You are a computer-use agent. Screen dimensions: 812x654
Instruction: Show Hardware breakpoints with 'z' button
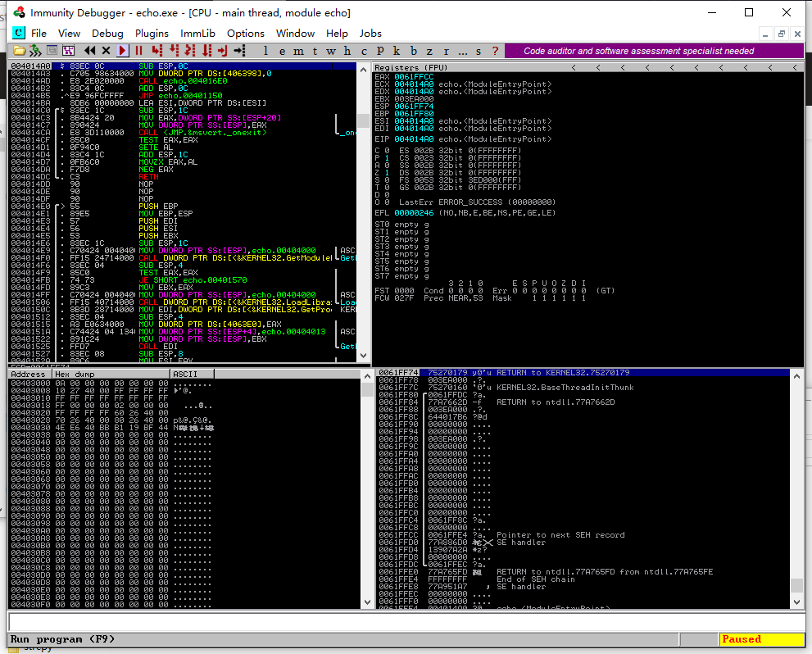(429, 51)
